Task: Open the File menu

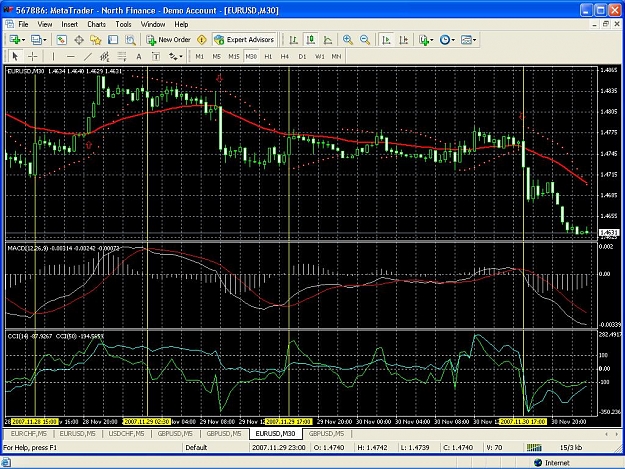Action: tap(24, 24)
